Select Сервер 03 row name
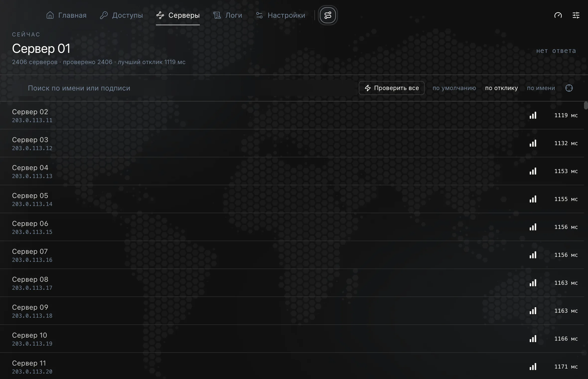Viewport: 588px width, 379px height. click(30, 140)
